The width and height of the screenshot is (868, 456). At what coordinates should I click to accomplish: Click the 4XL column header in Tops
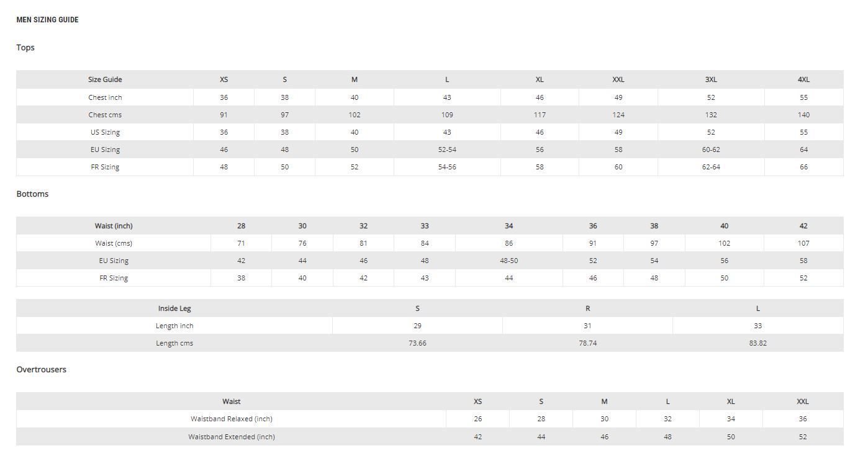tap(803, 79)
